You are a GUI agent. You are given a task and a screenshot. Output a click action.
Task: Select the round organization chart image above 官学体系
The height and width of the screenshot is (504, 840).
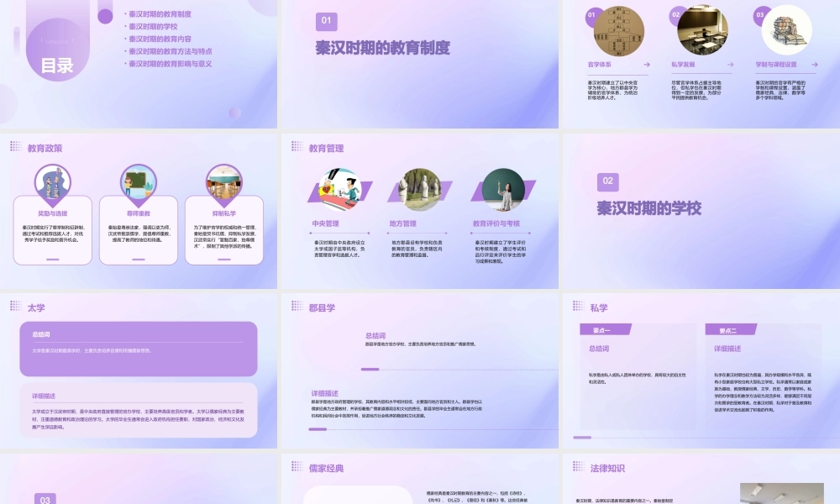coord(619,31)
